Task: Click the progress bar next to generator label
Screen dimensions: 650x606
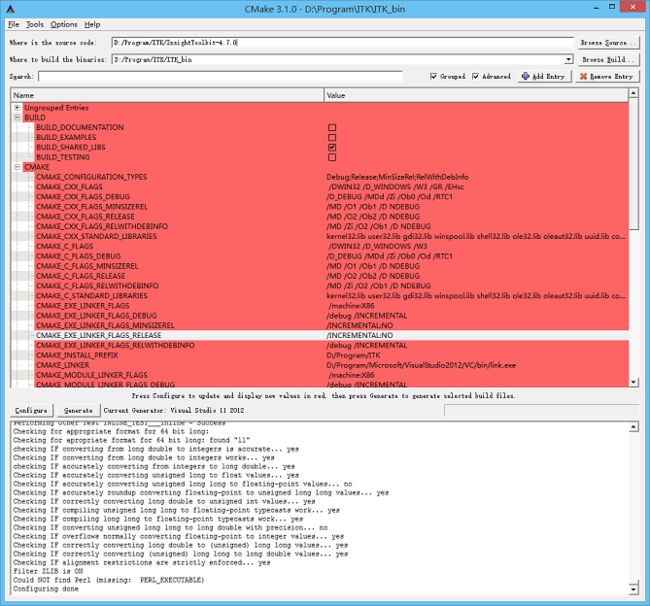Action: [541, 410]
